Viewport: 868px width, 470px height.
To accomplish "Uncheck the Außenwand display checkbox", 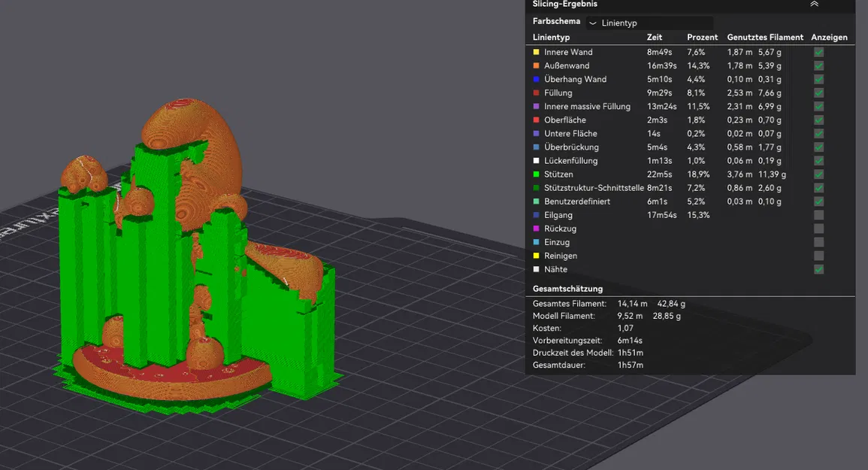I will [818, 65].
